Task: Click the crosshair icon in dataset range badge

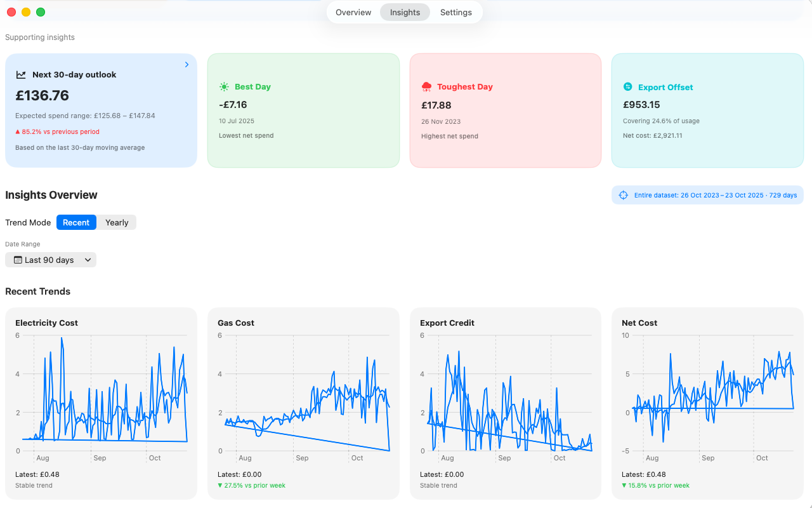Action: point(623,196)
